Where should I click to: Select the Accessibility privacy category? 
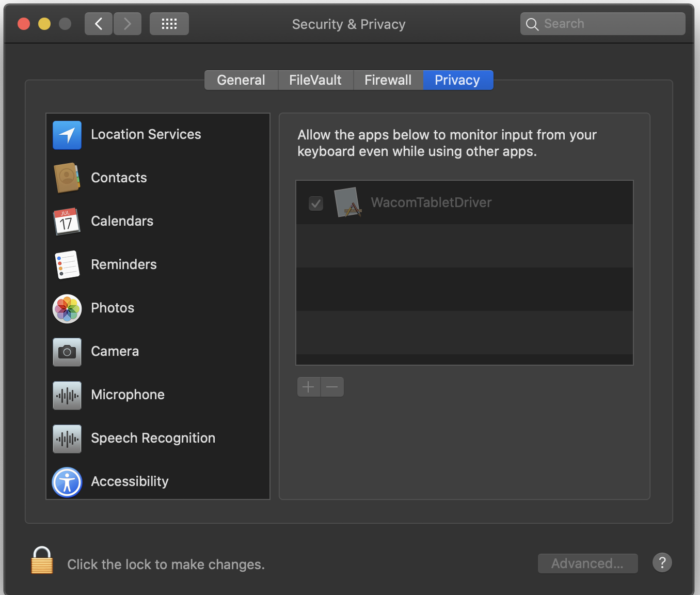coord(130,481)
